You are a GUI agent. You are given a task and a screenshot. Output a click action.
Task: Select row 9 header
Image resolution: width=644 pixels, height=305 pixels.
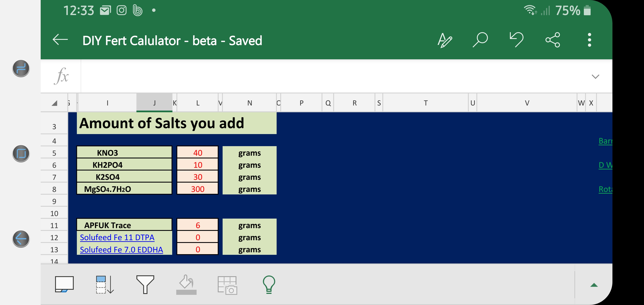click(x=54, y=201)
